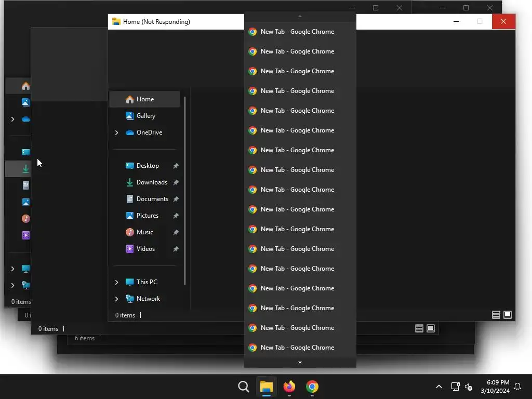Switch the second Explorer window to details view
Viewport: 532px width, 399px height.
tap(419, 328)
